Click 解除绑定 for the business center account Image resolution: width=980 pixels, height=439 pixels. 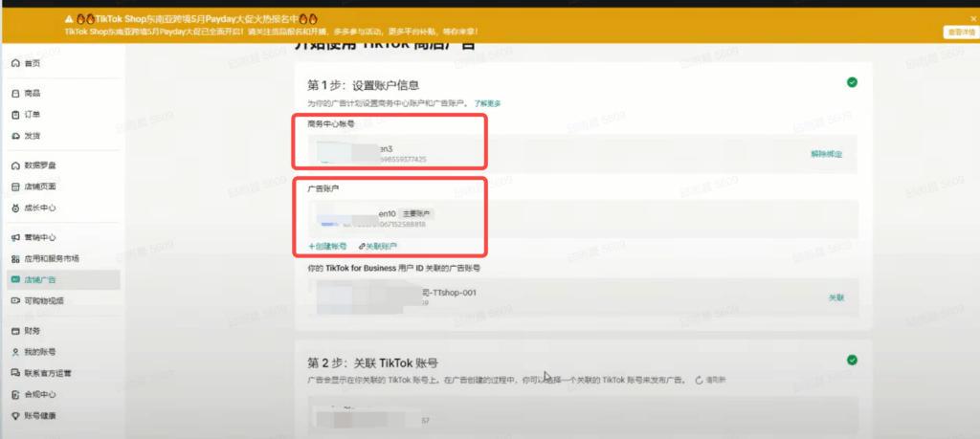point(826,154)
